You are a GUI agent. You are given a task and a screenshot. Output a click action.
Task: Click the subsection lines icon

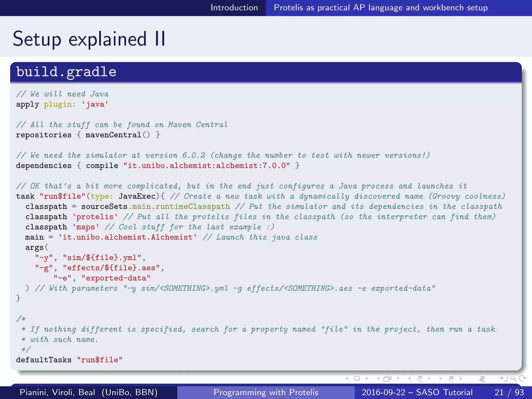pos(420,379)
